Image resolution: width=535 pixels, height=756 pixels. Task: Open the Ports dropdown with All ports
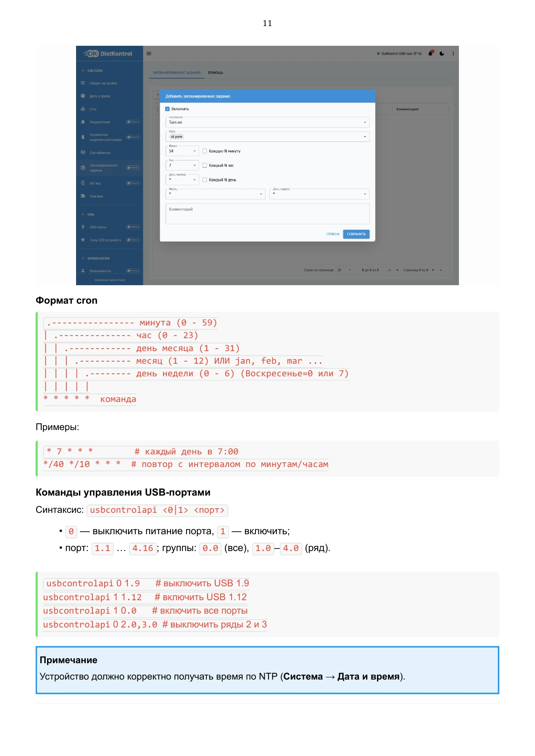[268, 136]
